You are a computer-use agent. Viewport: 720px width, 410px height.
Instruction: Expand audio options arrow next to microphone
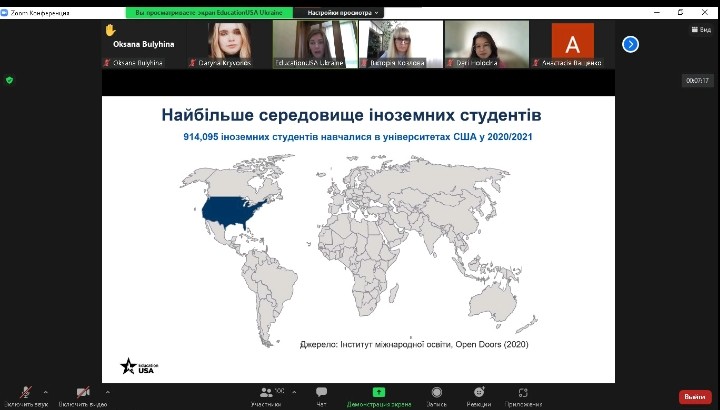point(45,391)
